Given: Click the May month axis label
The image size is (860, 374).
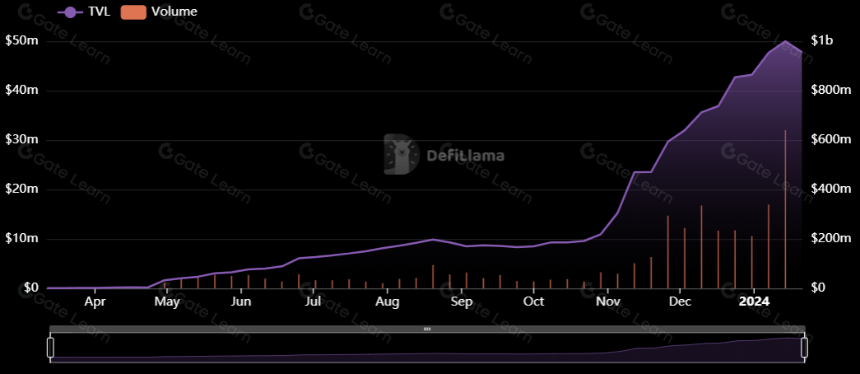Looking at the screenshot, I should click(x=167, y=302).
